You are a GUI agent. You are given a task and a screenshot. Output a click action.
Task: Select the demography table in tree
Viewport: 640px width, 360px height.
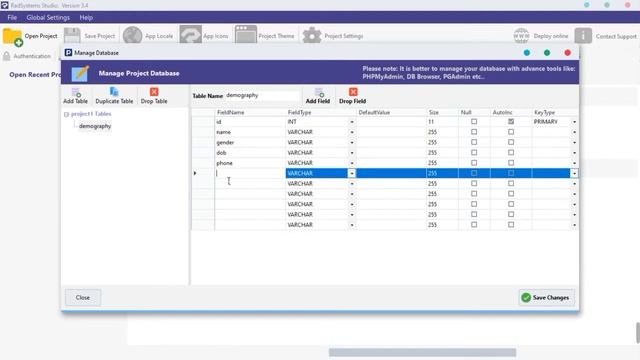pos(95,126)
